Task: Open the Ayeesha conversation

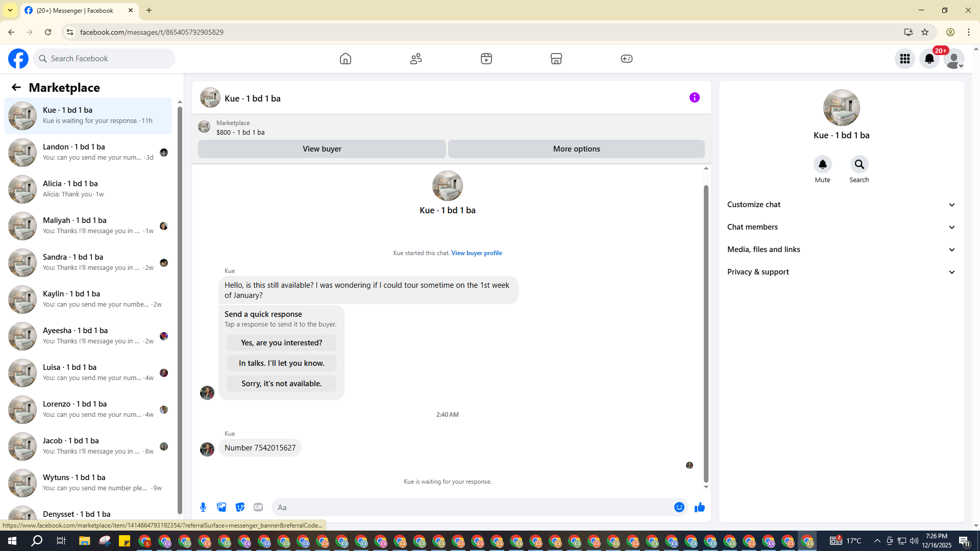Action: point(88,336)
